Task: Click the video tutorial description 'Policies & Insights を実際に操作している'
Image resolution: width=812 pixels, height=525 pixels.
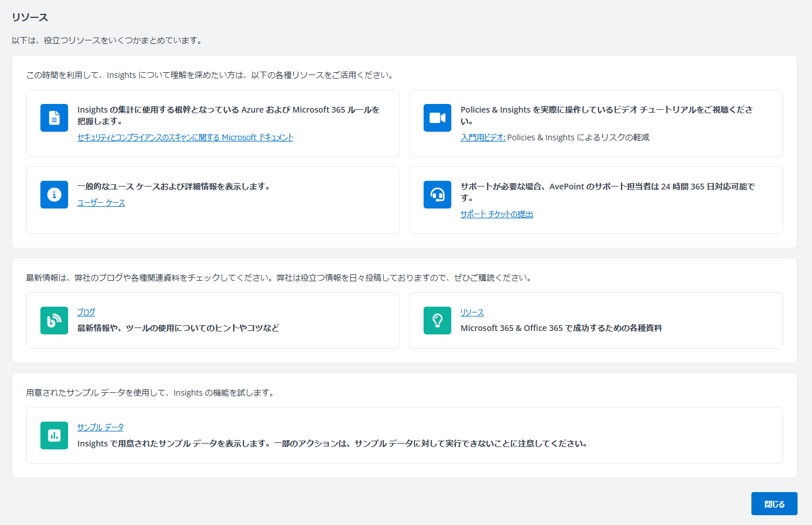Action: click(607, 116)
